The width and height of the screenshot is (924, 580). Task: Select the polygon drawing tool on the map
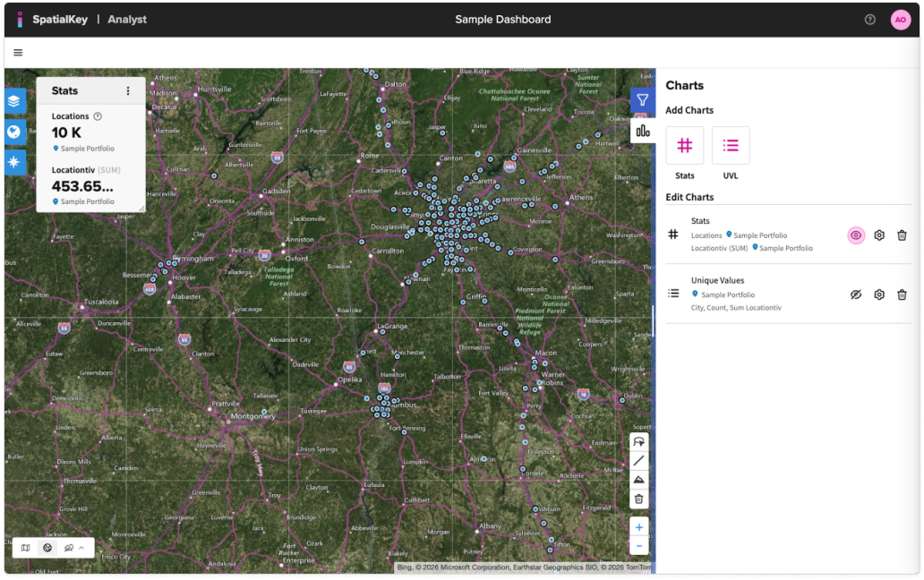(639, 480)
